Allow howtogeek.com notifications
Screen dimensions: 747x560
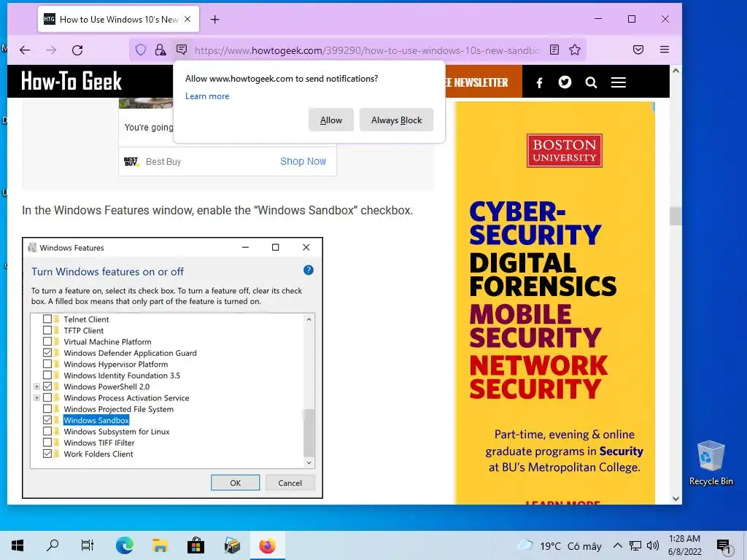click(x=331, y=120)
